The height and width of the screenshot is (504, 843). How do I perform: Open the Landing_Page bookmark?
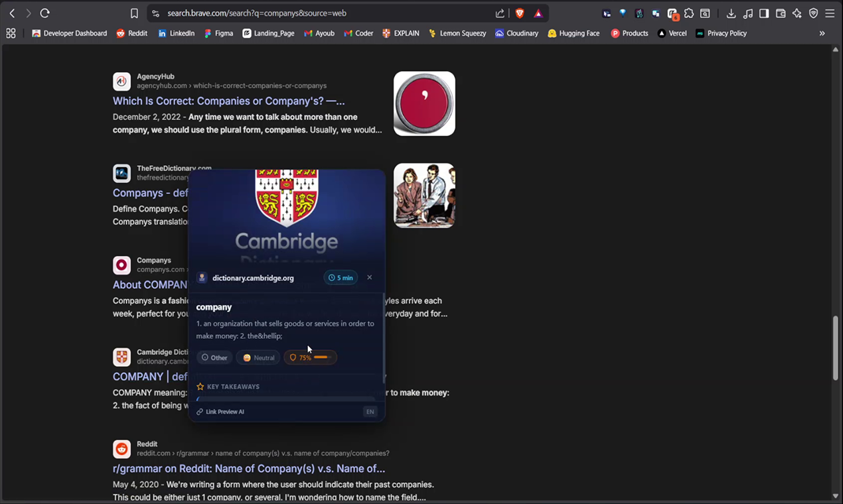click(268, 33)
